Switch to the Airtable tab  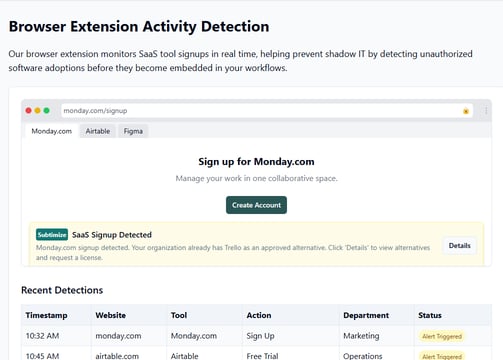click(98, 131)
